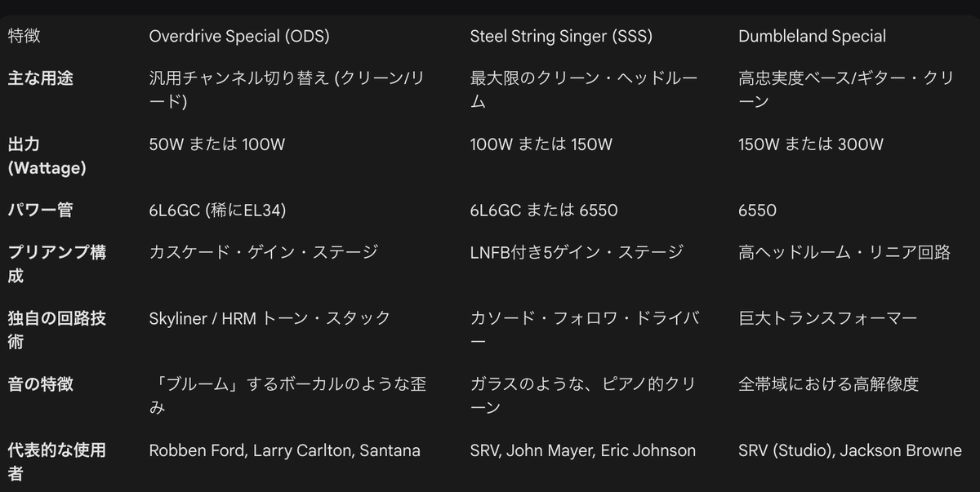Image resolution: width=980 pixels, height=492 pixels.
Task: Click the "Robben Ford, Larry Carlton, Santana" cell
Action: [x=284, y=450]
